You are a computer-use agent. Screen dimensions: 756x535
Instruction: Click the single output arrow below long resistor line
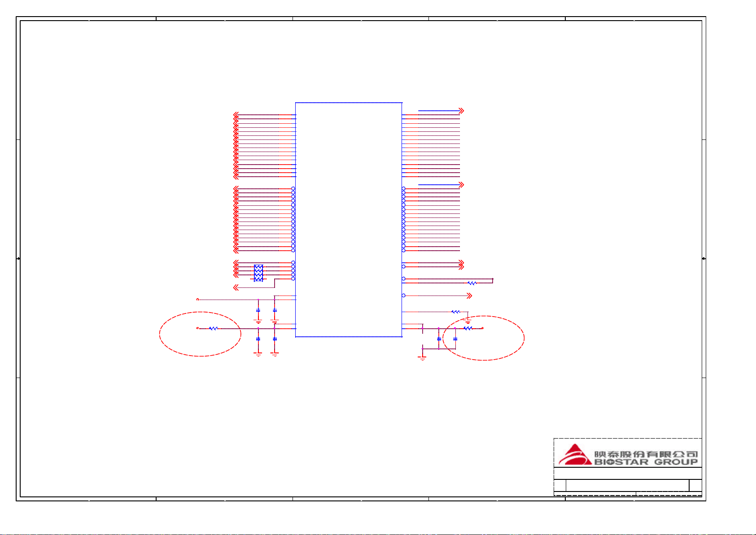coord(469,296)
